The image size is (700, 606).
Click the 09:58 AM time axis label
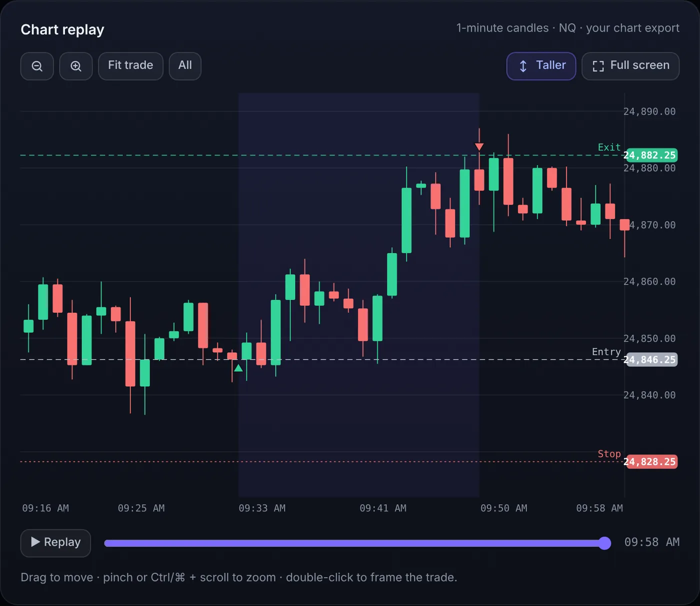(x=599, y=508)
